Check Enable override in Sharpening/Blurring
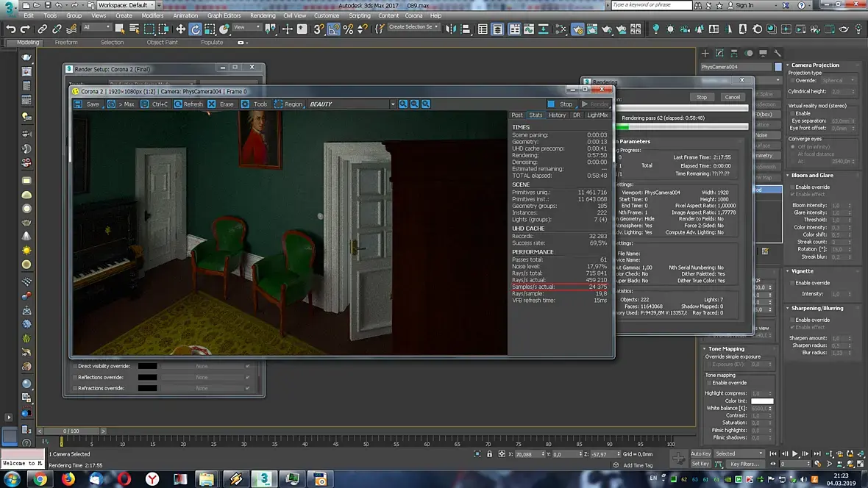This screenshot has width=868, height=488. 791,320
